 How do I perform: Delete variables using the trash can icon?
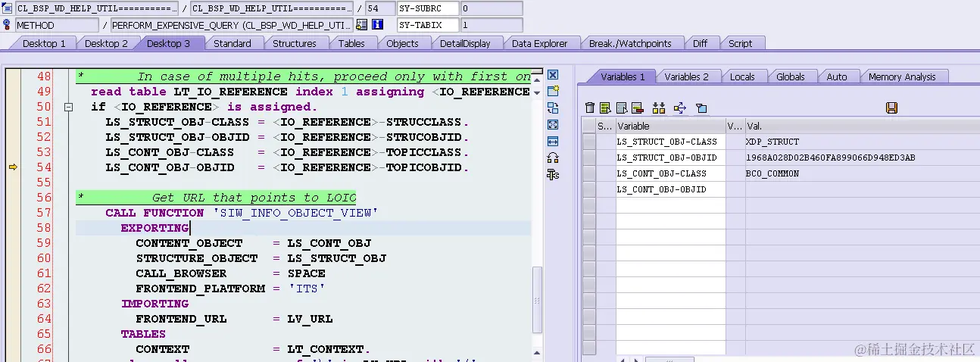click(x=590, y=108)
